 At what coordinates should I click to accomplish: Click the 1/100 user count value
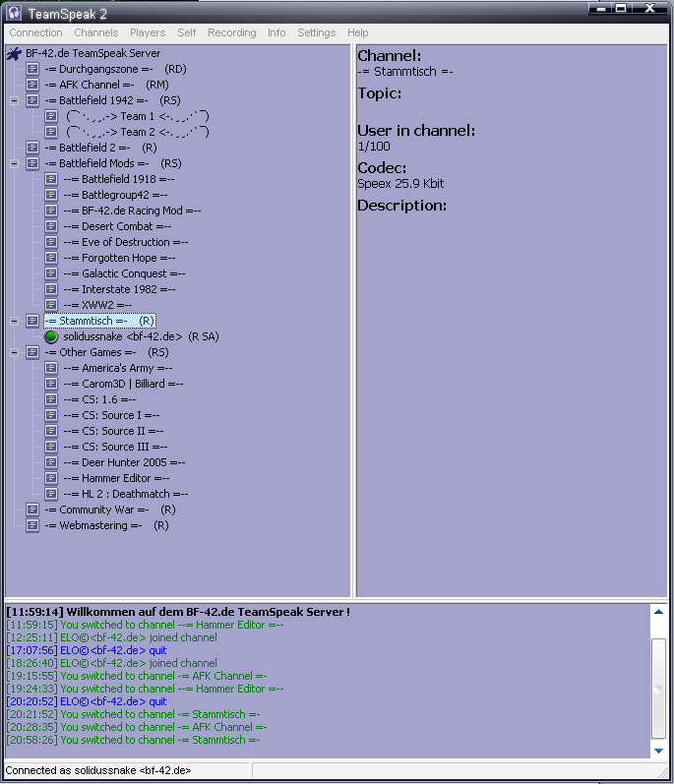(374, 147)
